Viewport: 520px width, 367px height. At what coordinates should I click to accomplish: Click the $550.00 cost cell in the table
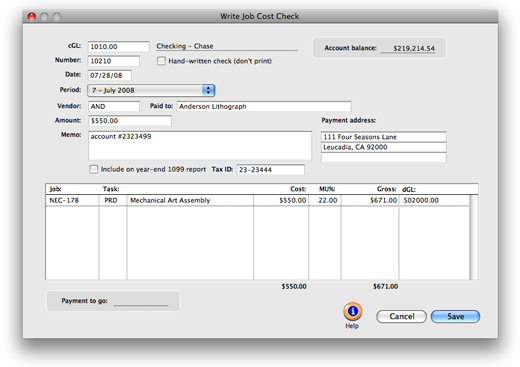281,200
